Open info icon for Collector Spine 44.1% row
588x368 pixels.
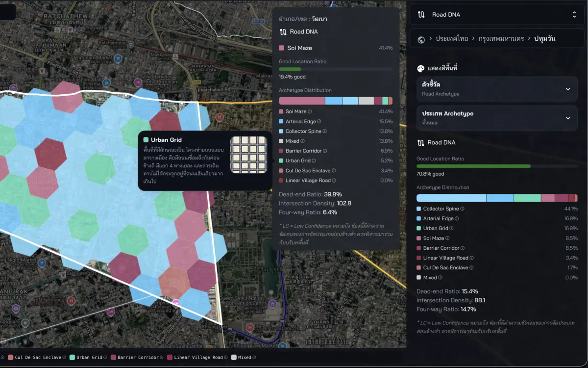click(x=462, y=209)
